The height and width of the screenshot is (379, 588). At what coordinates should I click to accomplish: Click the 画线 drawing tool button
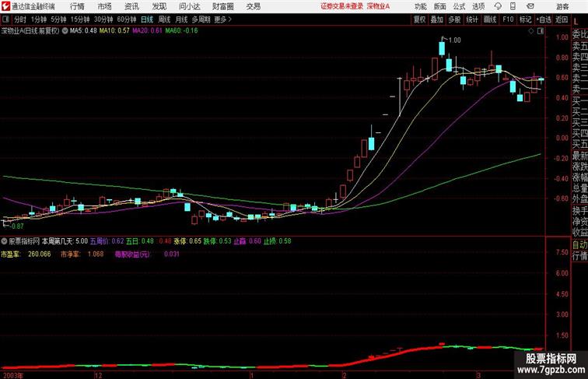pos(490,19)
